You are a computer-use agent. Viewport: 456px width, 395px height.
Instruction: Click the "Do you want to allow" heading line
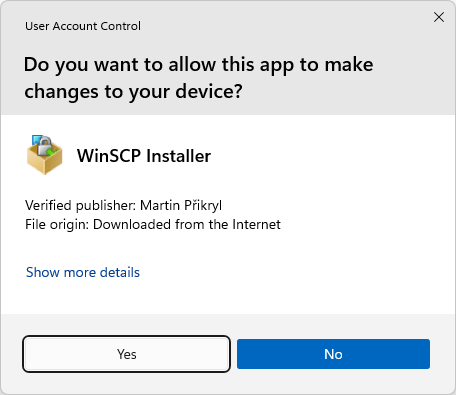(x=199, y=64)
